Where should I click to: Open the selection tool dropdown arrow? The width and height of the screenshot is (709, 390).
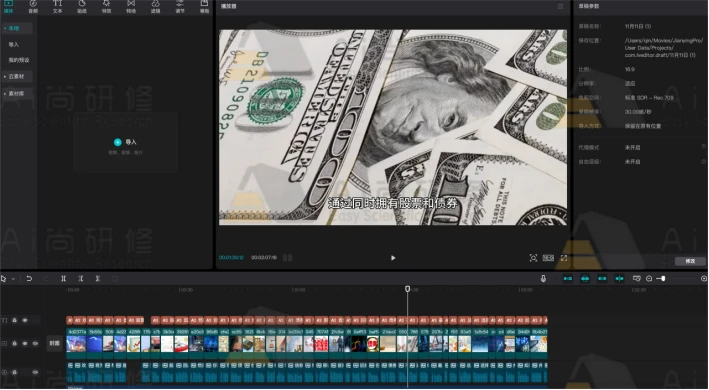point(13,279)
